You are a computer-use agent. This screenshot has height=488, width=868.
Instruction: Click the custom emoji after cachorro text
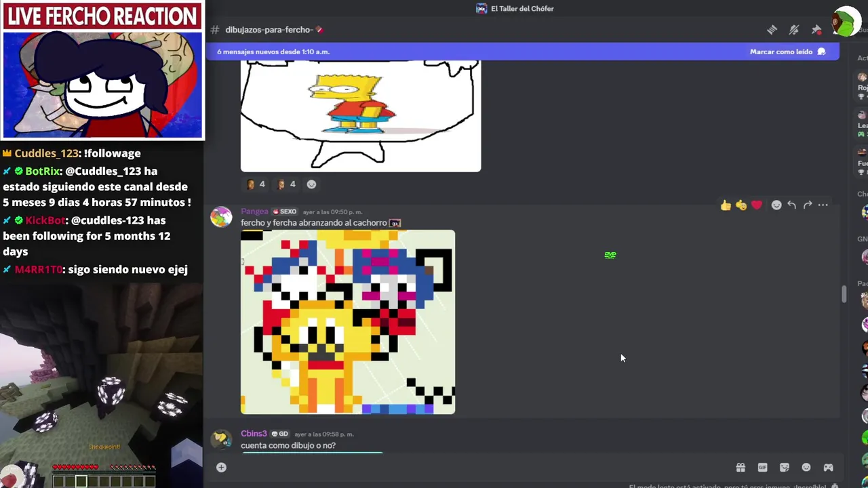coord(395,223)
